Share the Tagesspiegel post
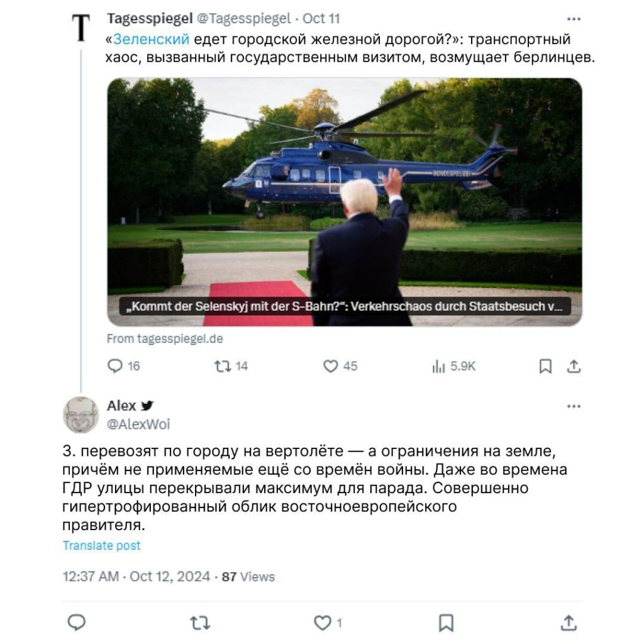The height and width of the screenshot is (644, 644). tap(574, 366)
